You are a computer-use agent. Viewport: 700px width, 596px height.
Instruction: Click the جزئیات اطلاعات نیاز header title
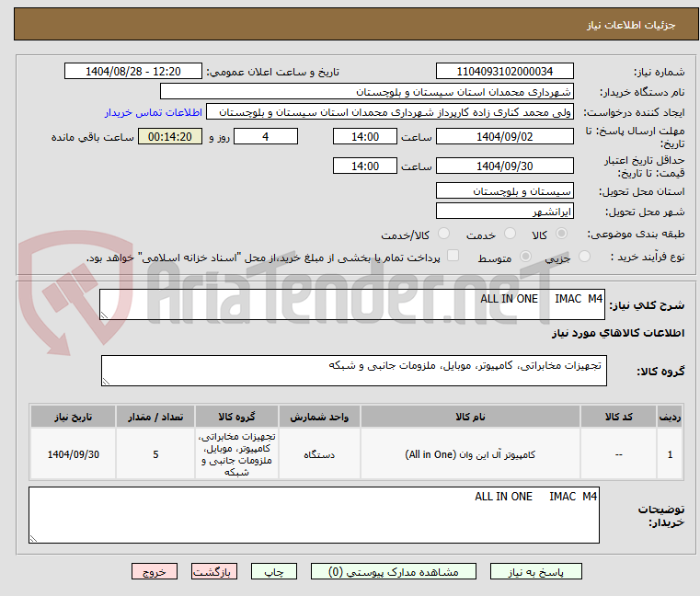coord(631,25)
